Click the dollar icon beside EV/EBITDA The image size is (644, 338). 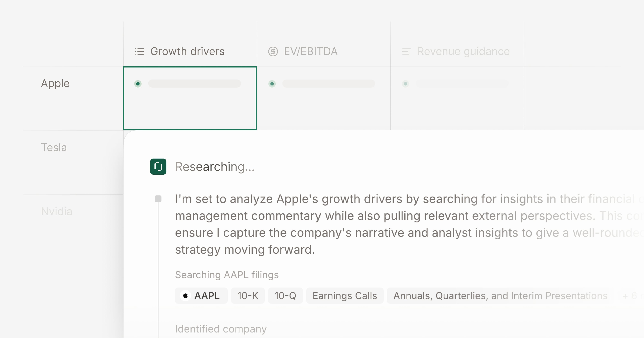tap(273, 52)
